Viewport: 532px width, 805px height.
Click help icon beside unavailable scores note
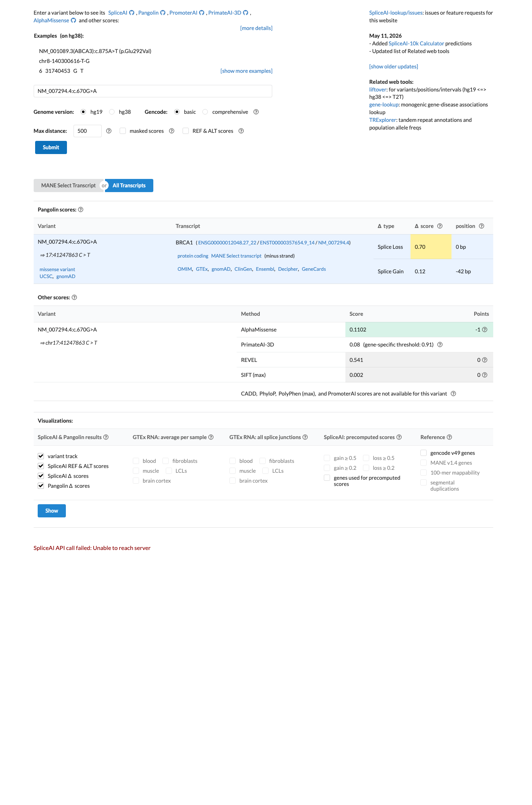click(x=453, y=394)
